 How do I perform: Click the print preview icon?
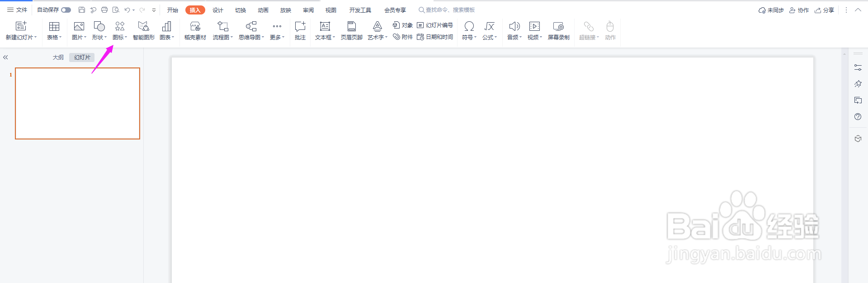[x=116, y=10]
